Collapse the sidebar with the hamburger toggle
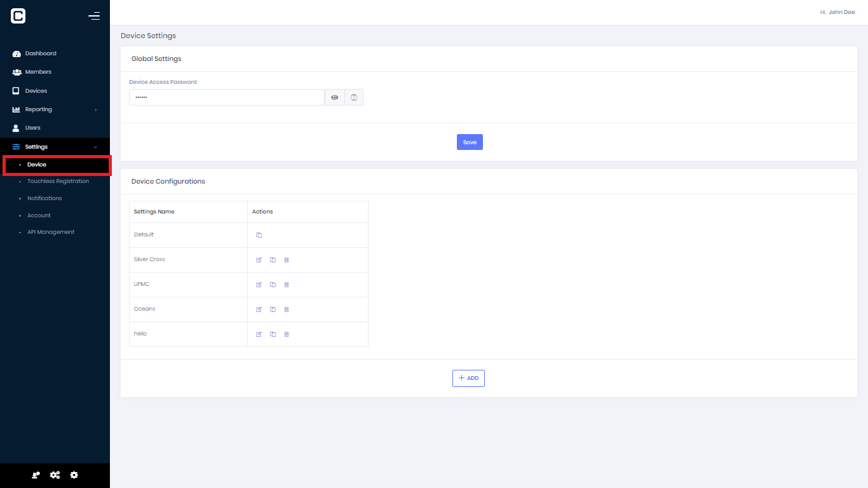The image size is (868, 488). (x=94, y=16)
